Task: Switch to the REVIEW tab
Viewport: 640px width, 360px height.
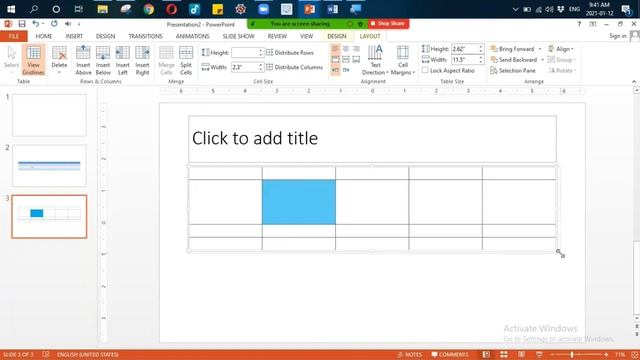Action: pos(277,36)
